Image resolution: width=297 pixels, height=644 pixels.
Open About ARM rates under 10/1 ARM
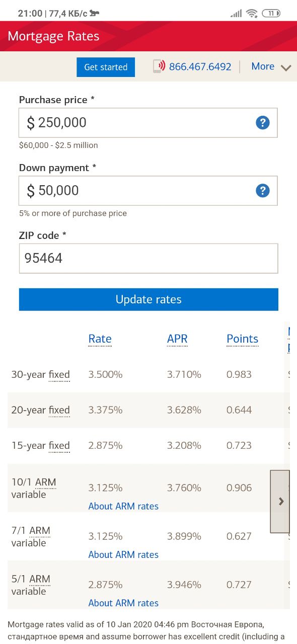point(123,506)
